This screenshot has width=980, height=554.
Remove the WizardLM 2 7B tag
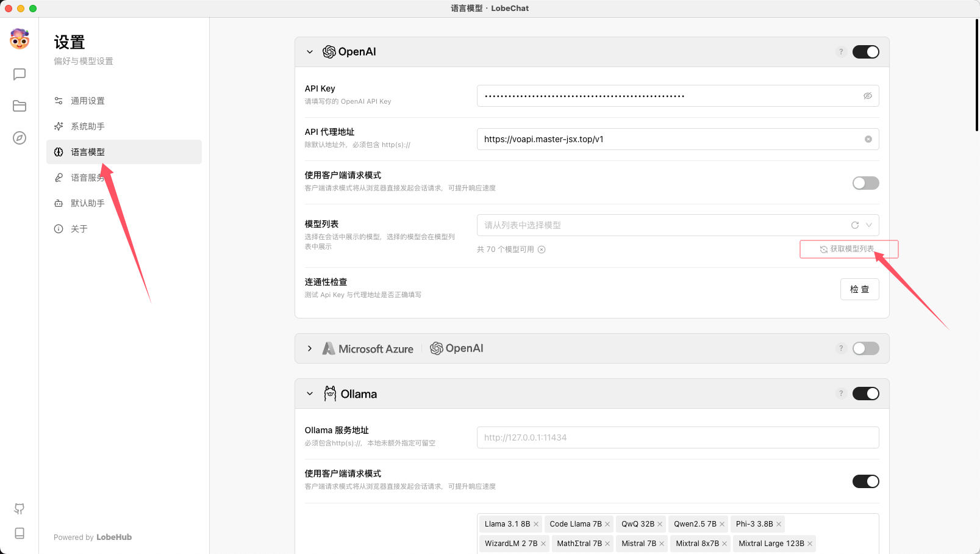(543, 544)
